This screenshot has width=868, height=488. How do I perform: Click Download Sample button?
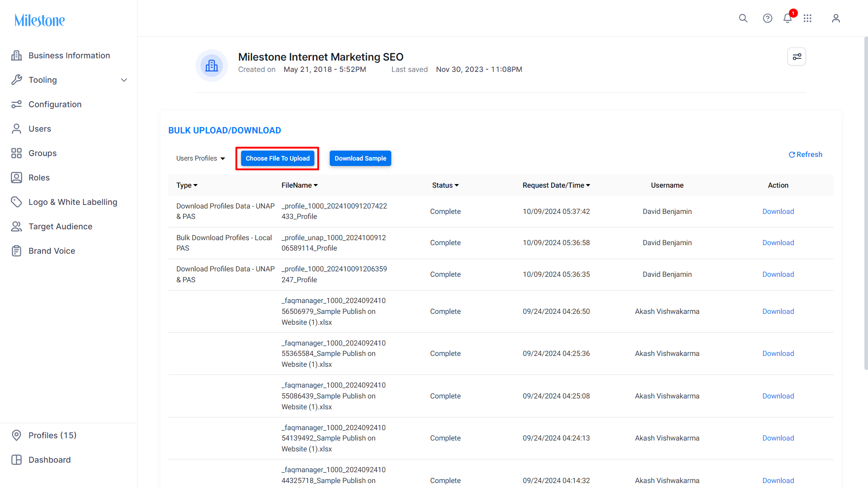pyautogui.click(x=360, y=158)
